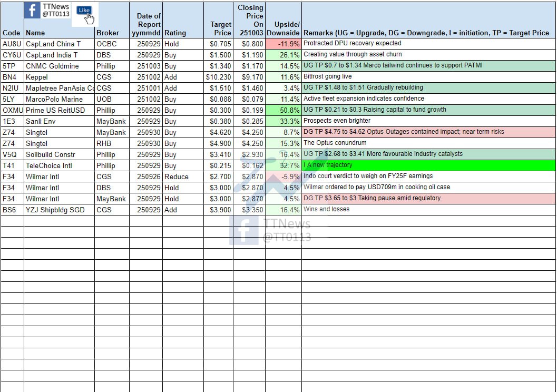Click the YZJ Shipbldg SGD name cell
The image size is (557, 392).
[x=59, y=210]
